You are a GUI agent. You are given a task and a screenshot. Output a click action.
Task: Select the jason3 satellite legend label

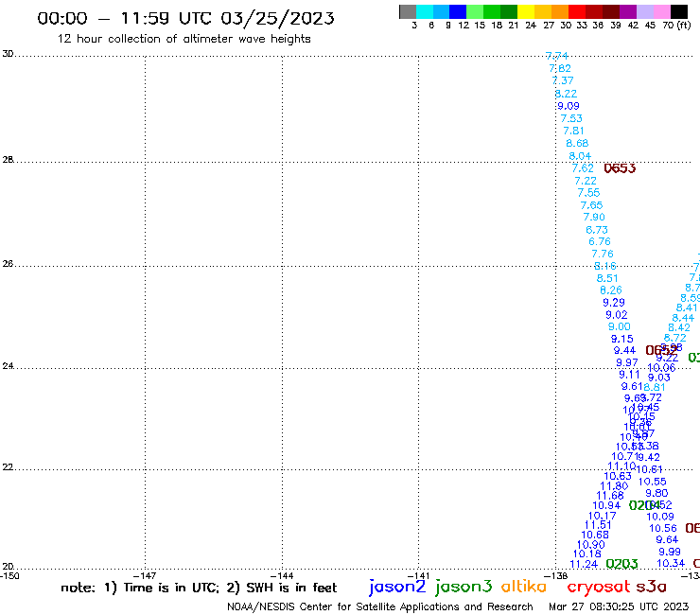[464, 587]
